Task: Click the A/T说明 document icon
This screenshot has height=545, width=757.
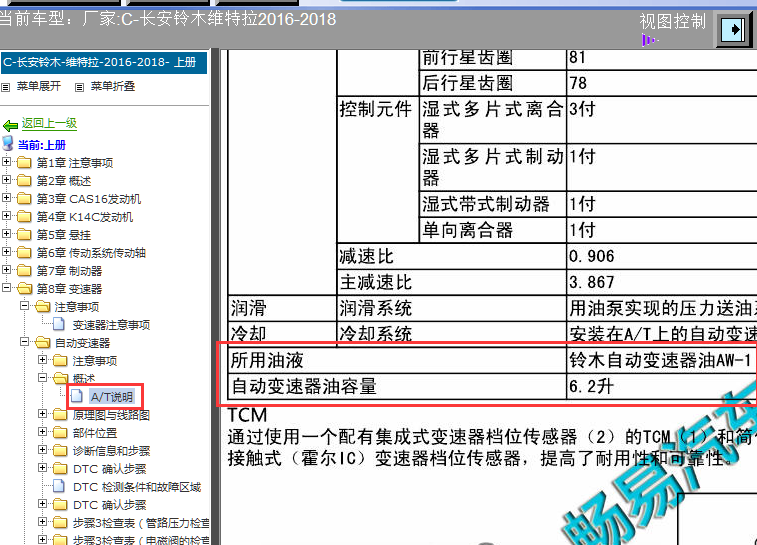Action: (x=77, y=396)
